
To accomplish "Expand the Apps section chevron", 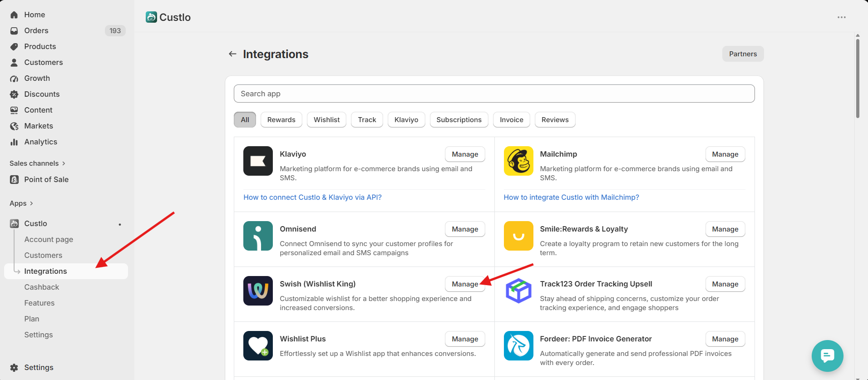I will coord(31,203).
